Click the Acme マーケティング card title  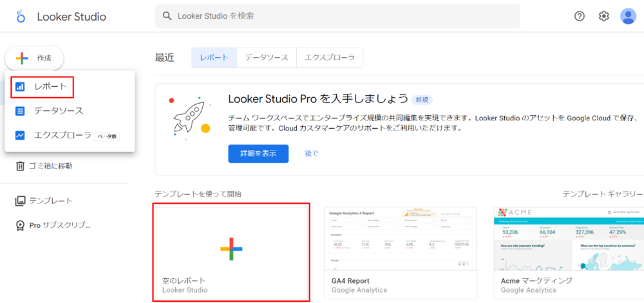pyautogui.click(x=536, y=281)
